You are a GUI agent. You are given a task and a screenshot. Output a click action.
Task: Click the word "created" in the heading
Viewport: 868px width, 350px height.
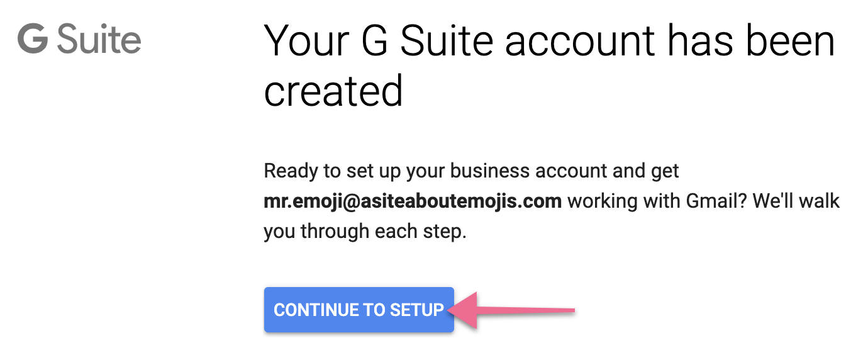pyautogui.click(x=333, y=90)
